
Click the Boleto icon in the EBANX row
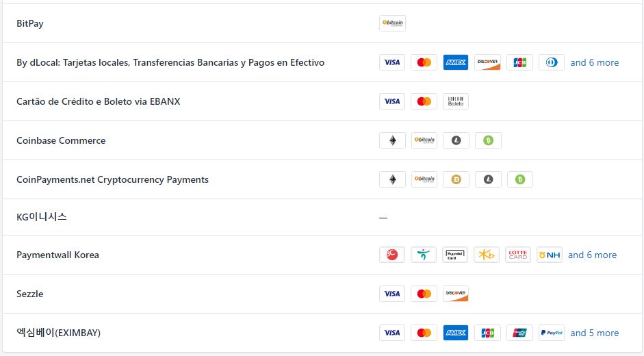(x=456, y=101)
